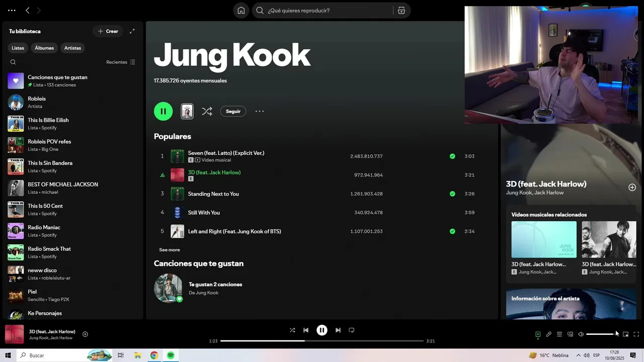Toggle liked checkmark on Standing Next to You
The height and width of the screenshot is (362, 644).
pos(452,194)
